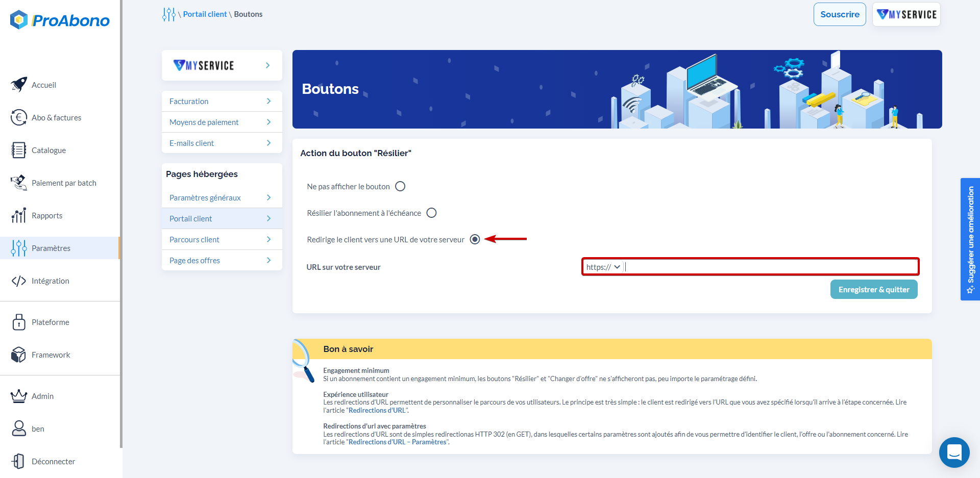
Task: Click the MYSERVICE logo in top right
Action: [906, 14]
